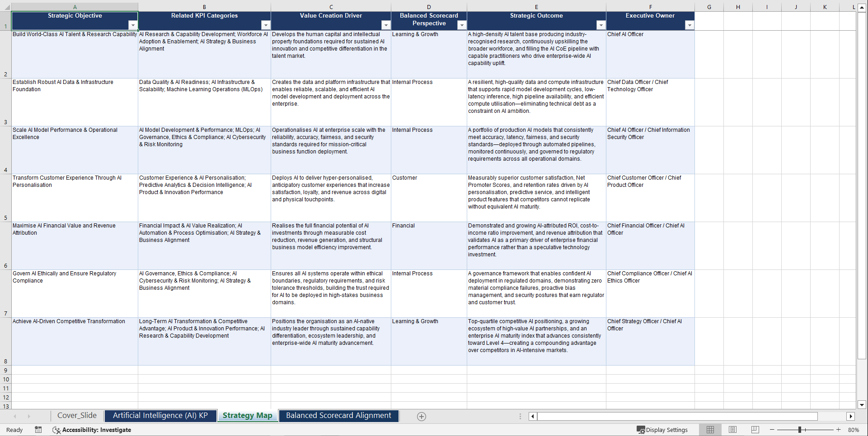Select column A header

click(x=75, y=7)
